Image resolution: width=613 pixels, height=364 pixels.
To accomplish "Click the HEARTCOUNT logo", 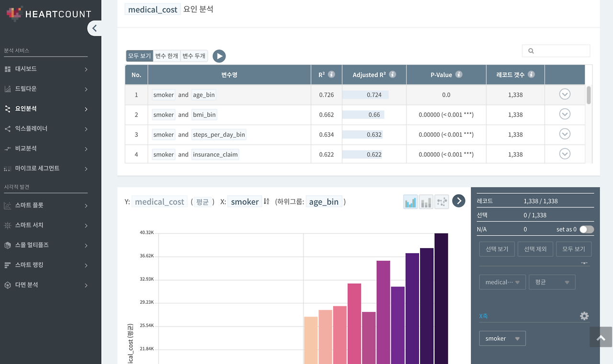I will [x=48, y=13].
